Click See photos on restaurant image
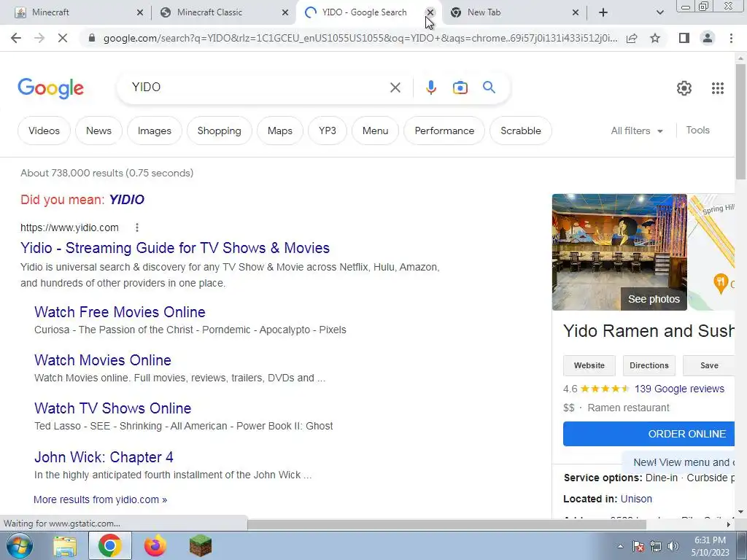This screenshot has height=560, width=747. (654, 299)
